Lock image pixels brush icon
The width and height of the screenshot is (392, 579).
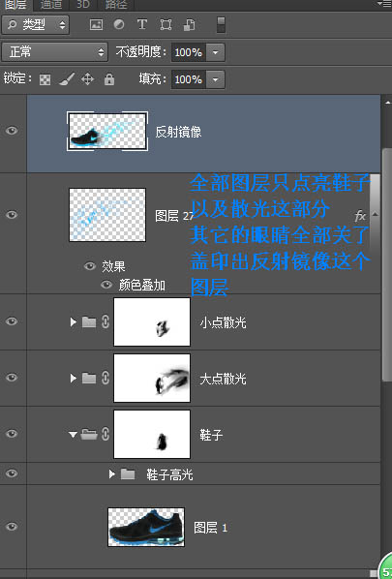click(x=67, y=79)
